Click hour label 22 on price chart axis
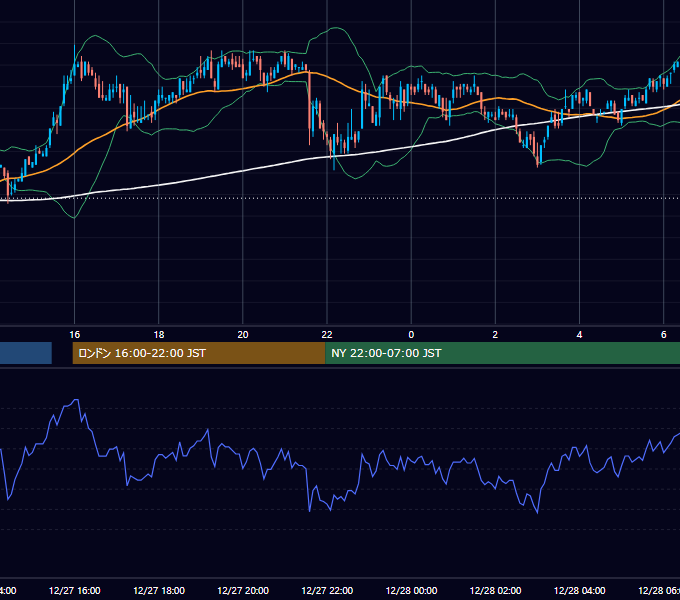 coord(327,334)
